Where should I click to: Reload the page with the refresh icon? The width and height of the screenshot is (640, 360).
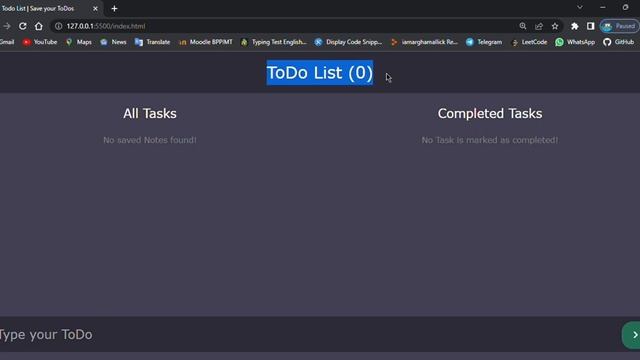click(x=23, y=26)
